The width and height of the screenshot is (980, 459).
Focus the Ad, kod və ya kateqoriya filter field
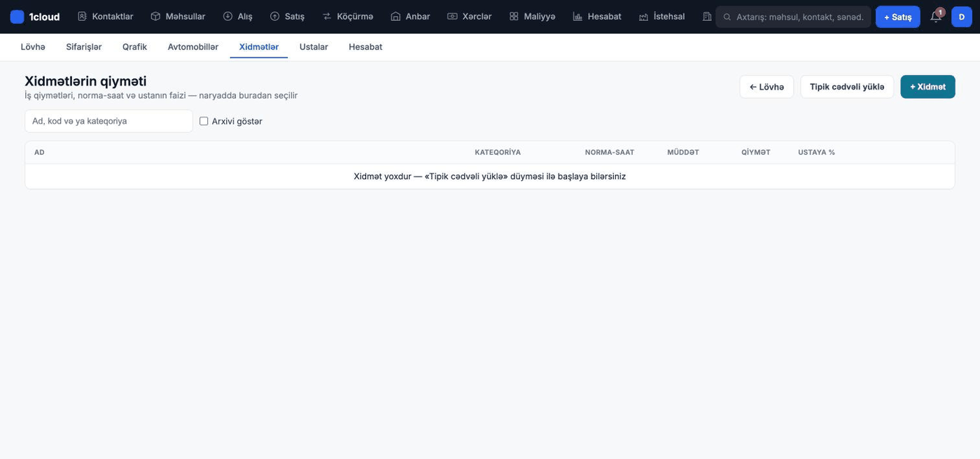(x=108, y=121)
